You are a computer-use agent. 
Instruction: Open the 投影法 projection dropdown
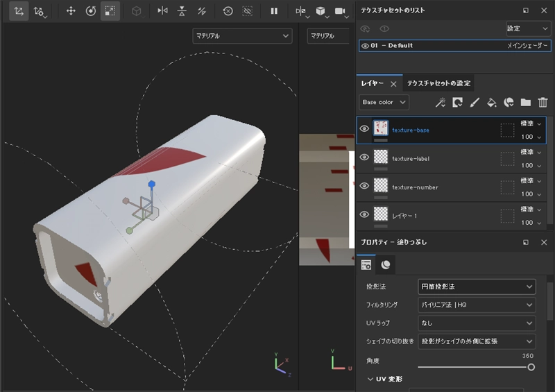point(477,287)
